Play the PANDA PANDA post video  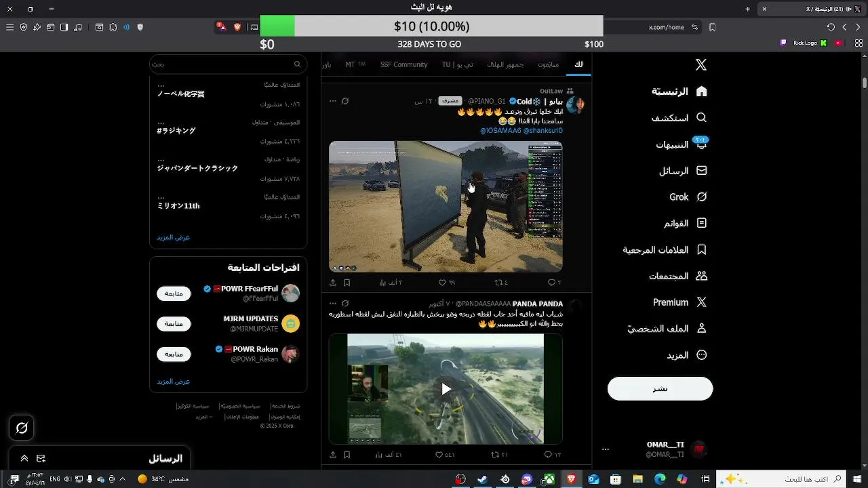point(446,389)
